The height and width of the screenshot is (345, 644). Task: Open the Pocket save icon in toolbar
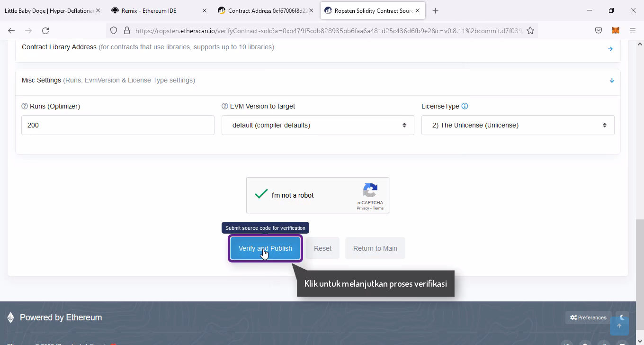pyautogui.click(x=599, y=30)
